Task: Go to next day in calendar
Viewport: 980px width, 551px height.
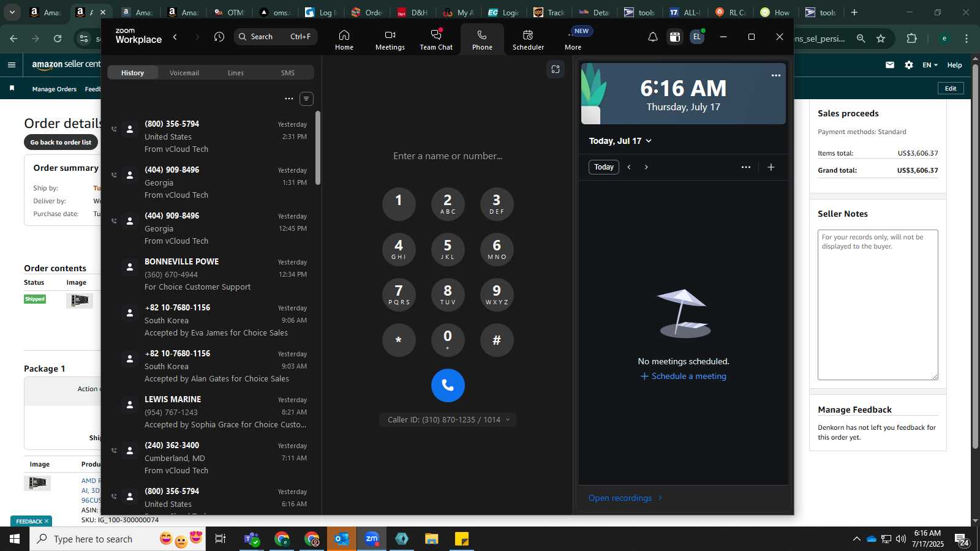Action: pyautogui.click(x=646, y=167)
